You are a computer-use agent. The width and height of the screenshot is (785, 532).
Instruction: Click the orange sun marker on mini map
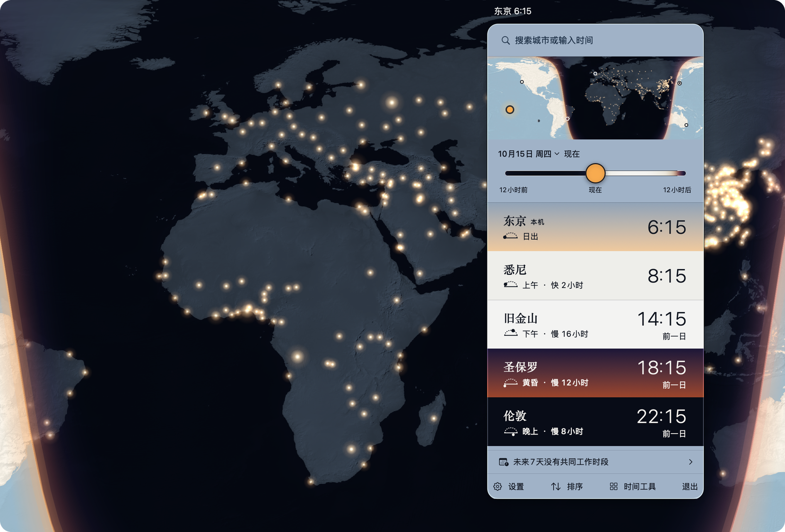coord(510,110)
